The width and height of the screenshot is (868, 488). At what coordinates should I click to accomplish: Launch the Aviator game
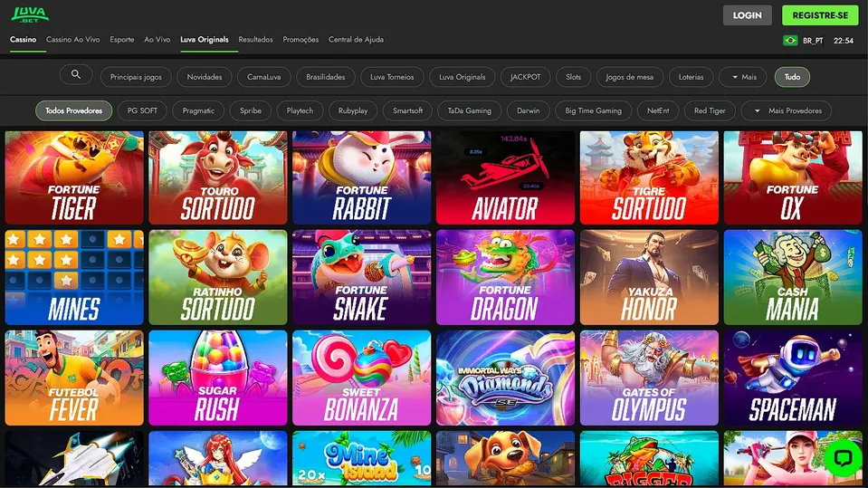[505, 177]
